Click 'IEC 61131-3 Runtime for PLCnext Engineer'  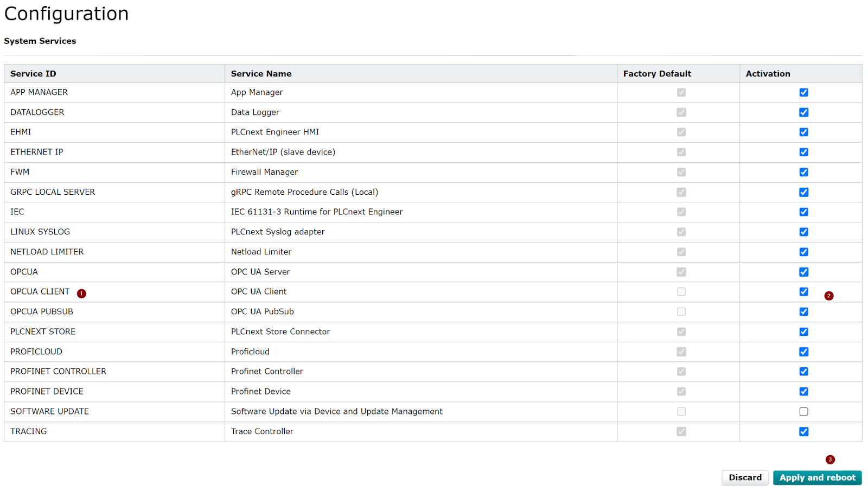pyautogui.click(x=317, y=212)
